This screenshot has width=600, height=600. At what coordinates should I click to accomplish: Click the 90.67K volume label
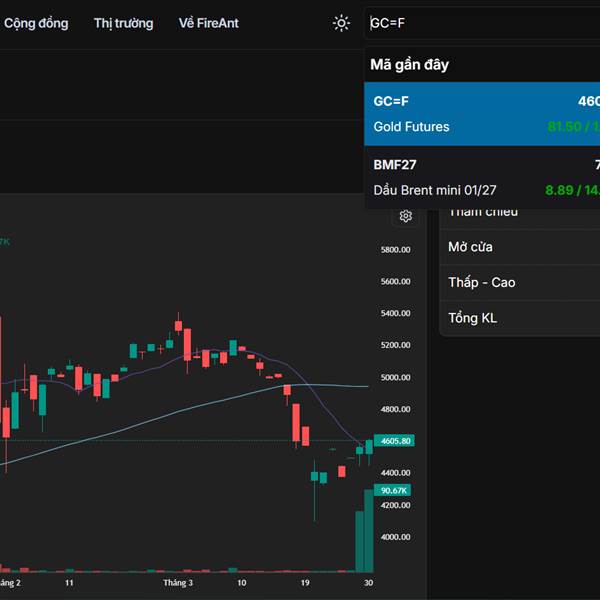click(x=394, y=490)
